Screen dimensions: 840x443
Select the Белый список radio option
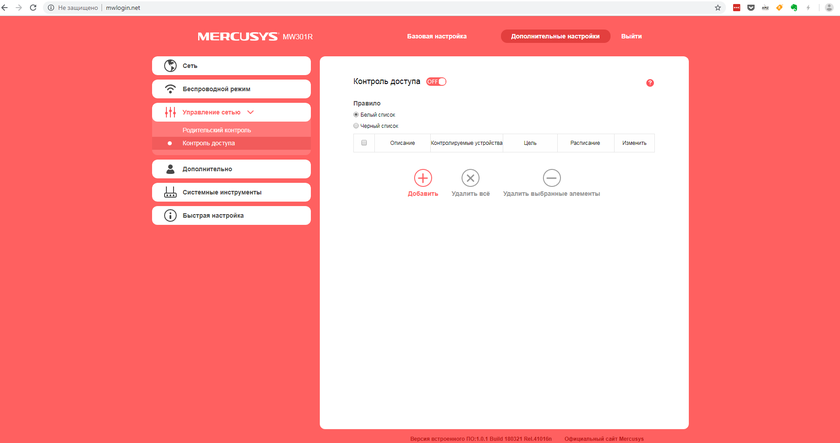(356, 115)
